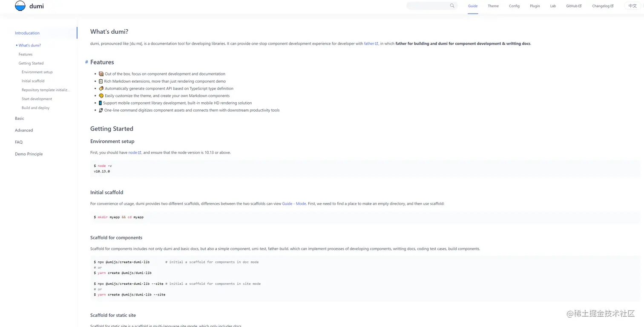Click the 'v10.13.0' code output line
This screenshot has width=644, height=327.
click(102, 171)
